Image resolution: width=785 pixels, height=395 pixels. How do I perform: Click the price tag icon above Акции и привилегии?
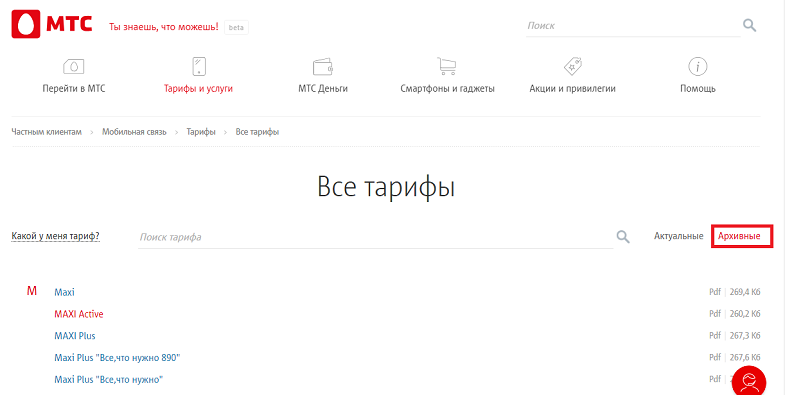(x=572, y=66)
